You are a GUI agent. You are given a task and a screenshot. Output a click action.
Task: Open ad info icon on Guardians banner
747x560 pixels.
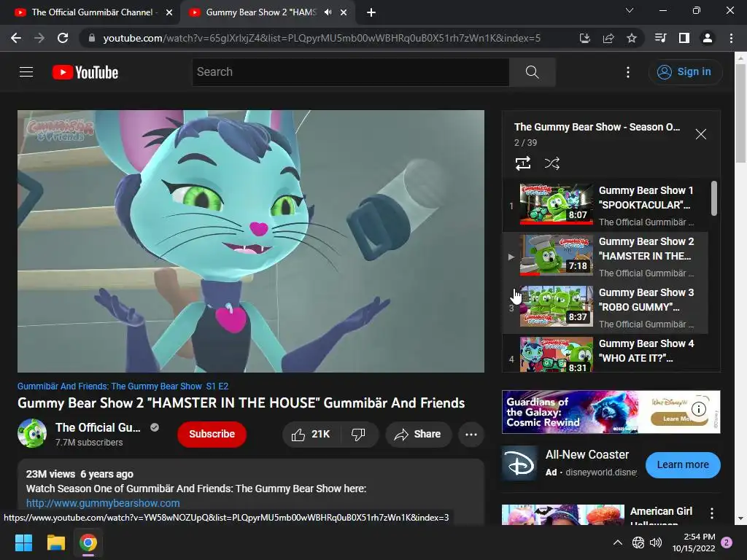pyautogui.click(x=698, y=408)
